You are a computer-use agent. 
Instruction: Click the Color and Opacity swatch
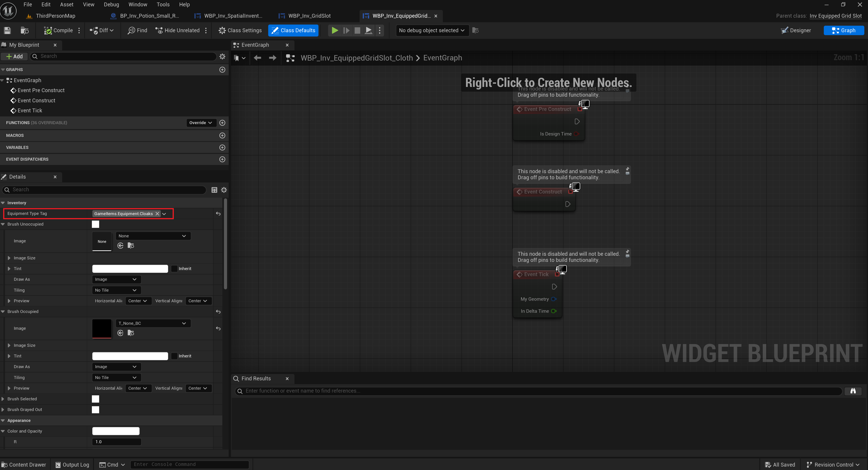click(115, 431)
